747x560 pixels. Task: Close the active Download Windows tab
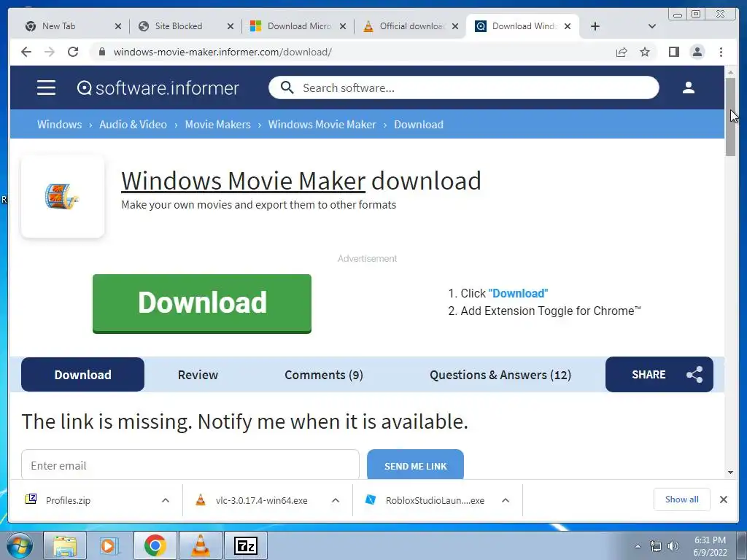pyautogui.click(x=568, y=26)
